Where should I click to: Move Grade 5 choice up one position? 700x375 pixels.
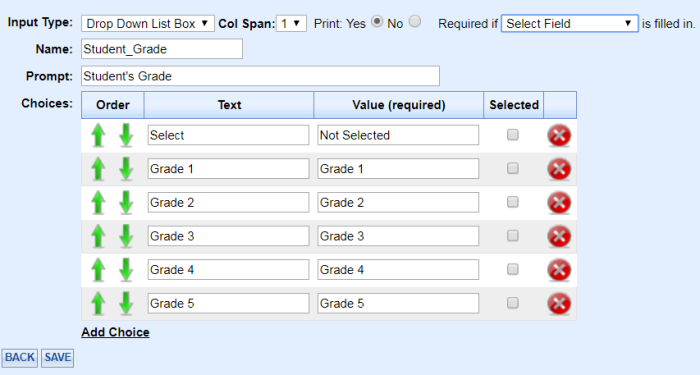coord(98,304)
